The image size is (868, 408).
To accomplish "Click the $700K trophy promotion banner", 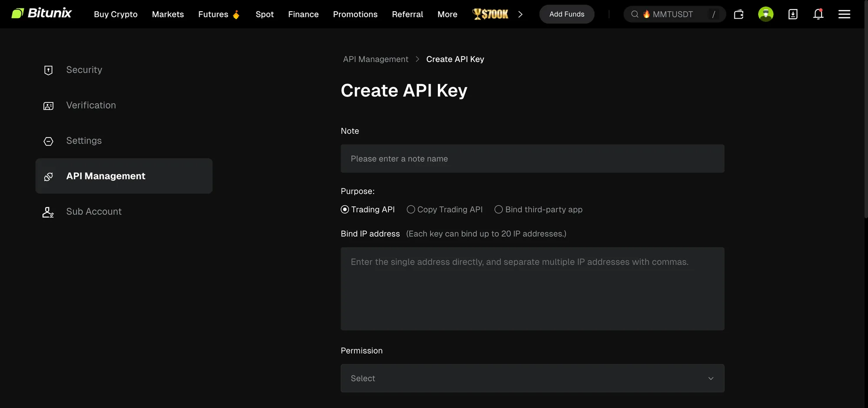I will click(490, 14).
